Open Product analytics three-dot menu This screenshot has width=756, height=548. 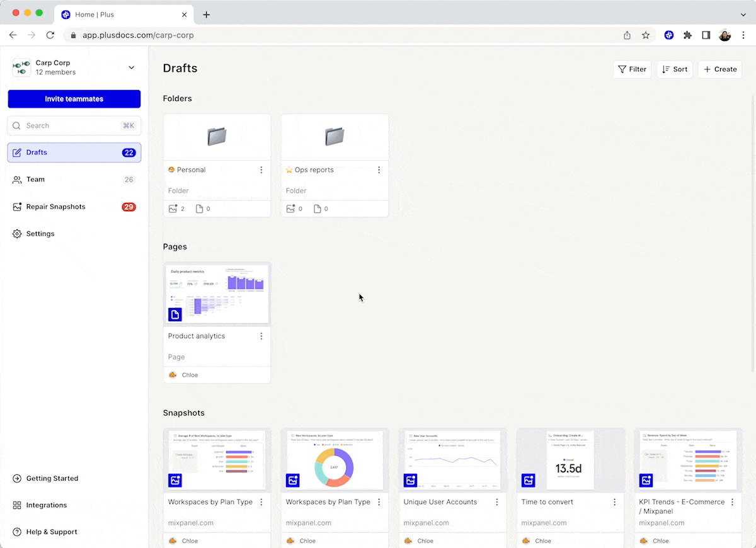click(261, 336)
